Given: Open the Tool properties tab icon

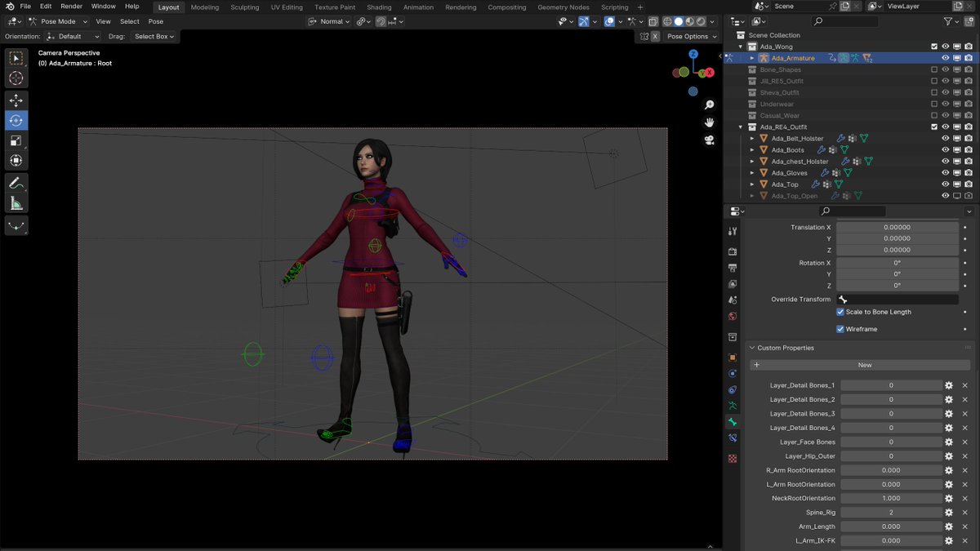Looking at the screenshot, I should tap(733, 233).
